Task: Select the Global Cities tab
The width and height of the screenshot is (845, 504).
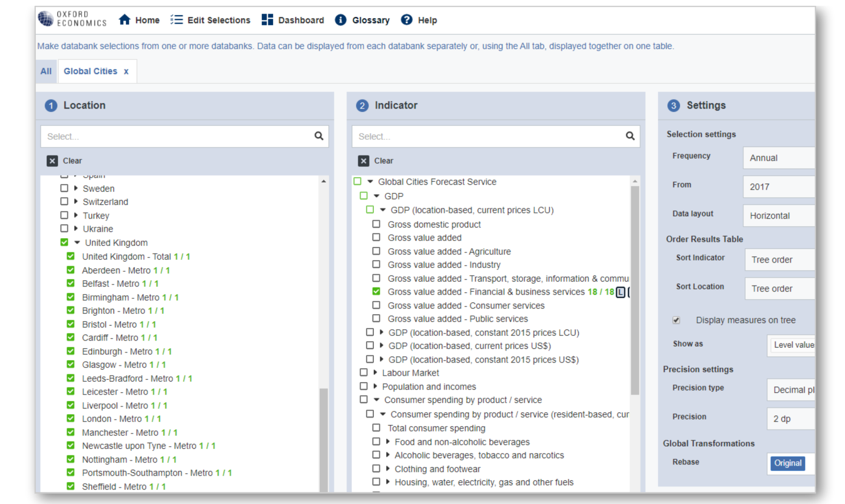Action: click(90, 71)
